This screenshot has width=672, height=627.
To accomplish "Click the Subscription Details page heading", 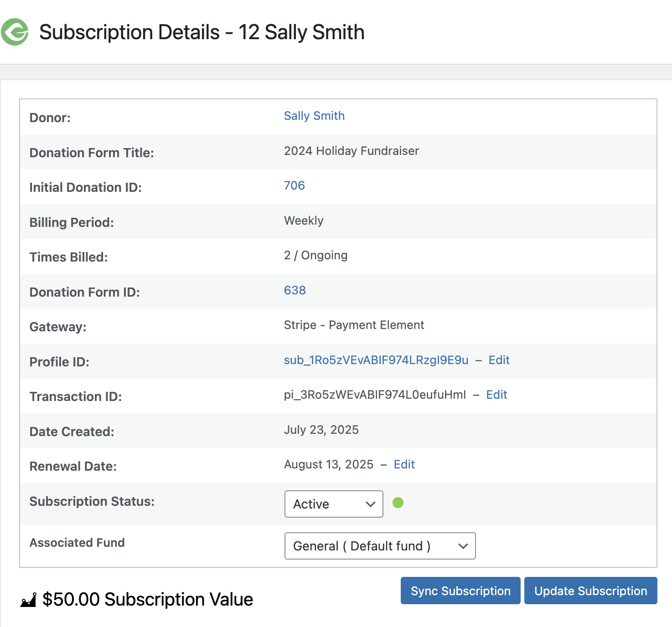I will [202, 32].
